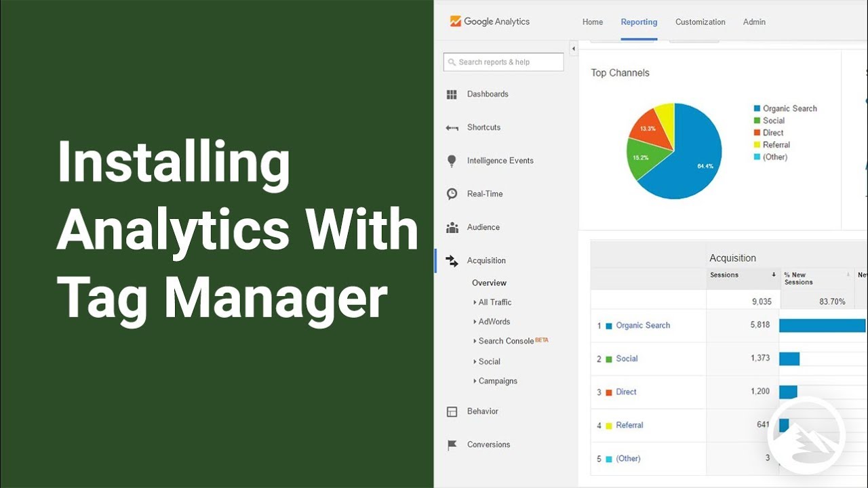The height and width of the screenshot is (488, 868).
Task: Click the Direct channel link
Action: pyautogui.click(x=626, y=392)
